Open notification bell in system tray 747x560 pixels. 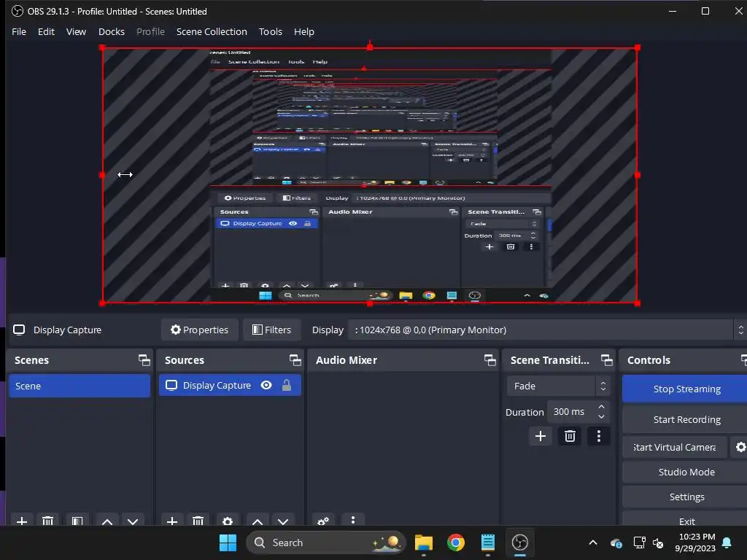pyautogui.click(x=727, y=542)
